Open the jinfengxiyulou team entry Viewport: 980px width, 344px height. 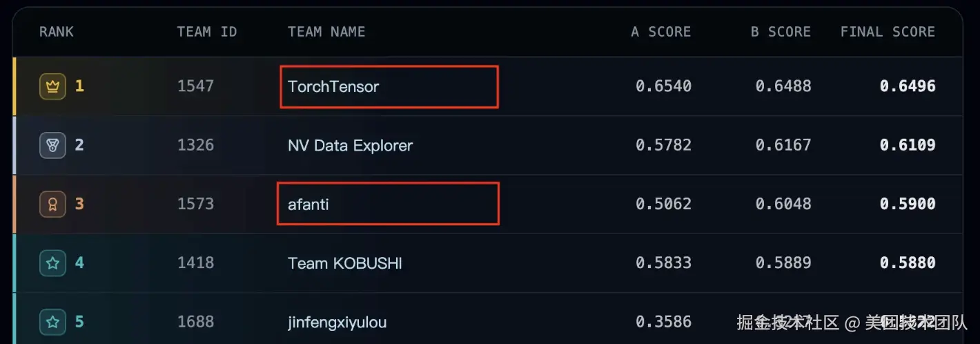pos(337,323)
